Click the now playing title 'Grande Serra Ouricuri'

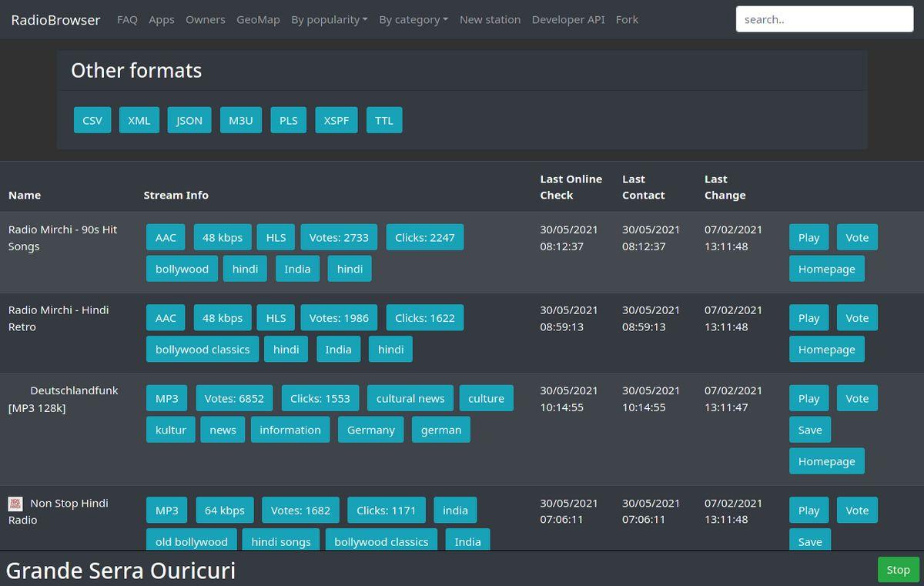tap(121, 571)
